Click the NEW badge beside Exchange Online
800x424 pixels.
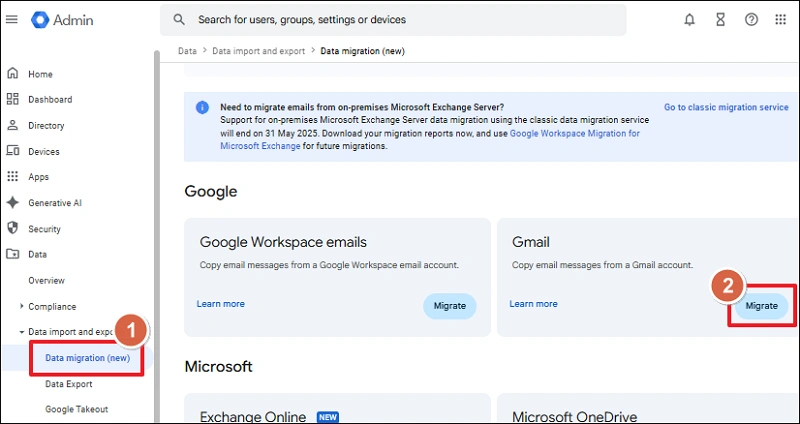coord(328,417)
